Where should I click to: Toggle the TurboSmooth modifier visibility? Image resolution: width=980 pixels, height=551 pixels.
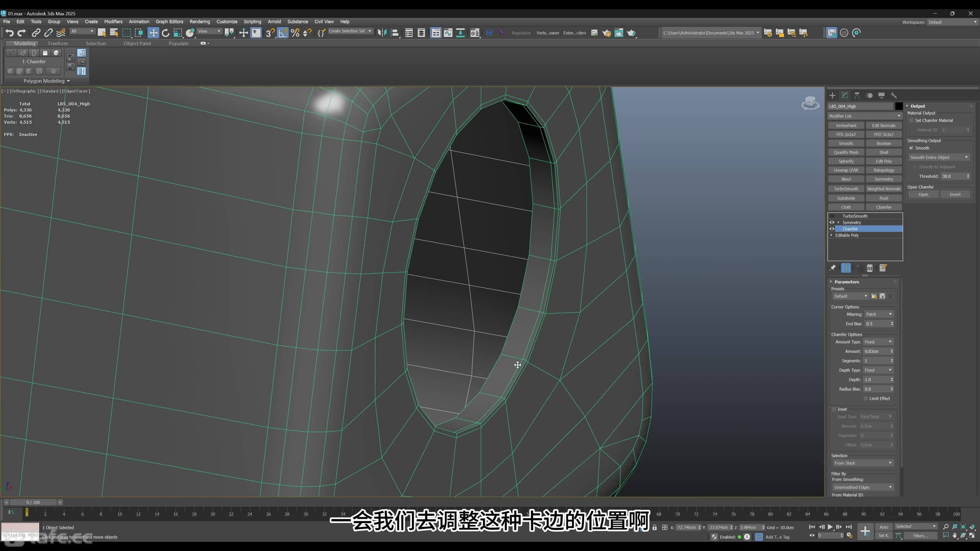point(831,216)
